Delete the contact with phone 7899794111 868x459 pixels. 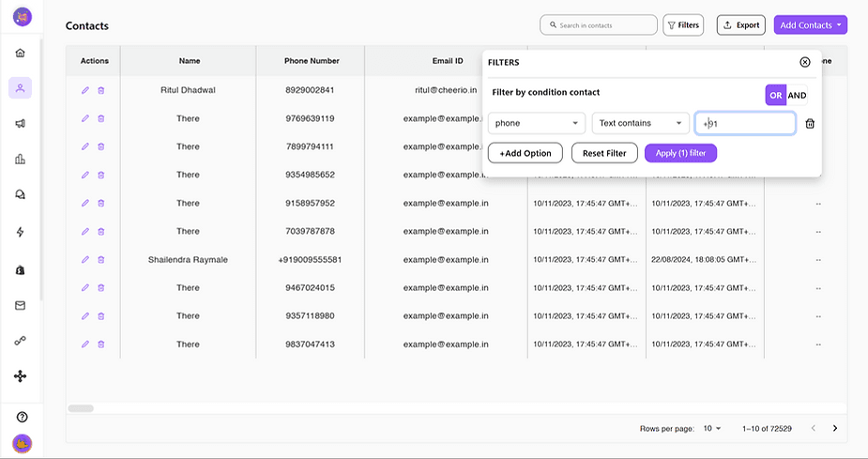[x=100, y=146]
